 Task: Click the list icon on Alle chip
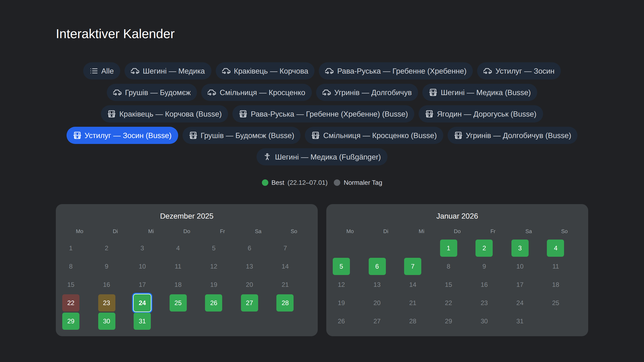tap(94, 71)
